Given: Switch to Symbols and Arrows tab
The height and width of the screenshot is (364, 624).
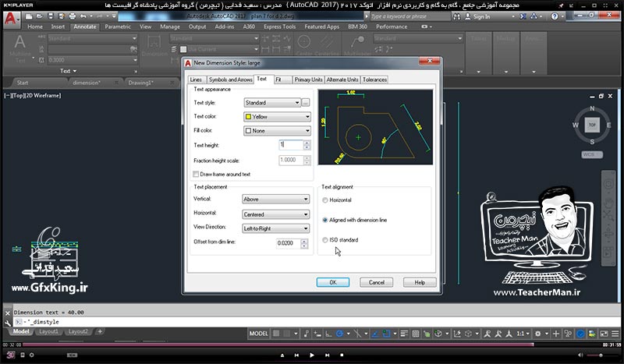Looking at the screenshot, I should (230, 80).
